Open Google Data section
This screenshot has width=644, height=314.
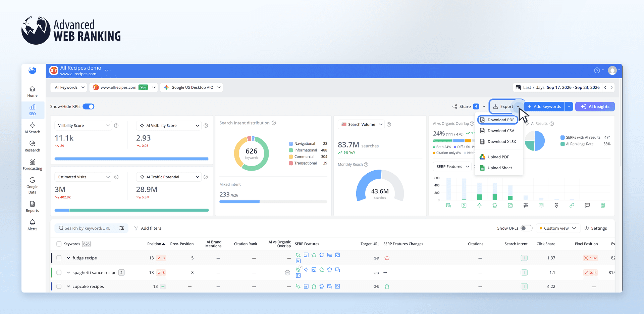pyautogui.click(x=32, y=186)
